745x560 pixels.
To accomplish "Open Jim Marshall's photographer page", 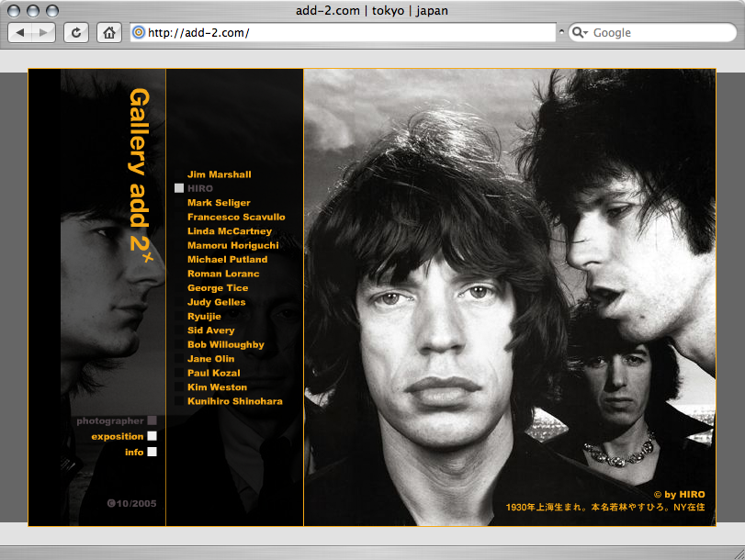I will tap(219, 174).
